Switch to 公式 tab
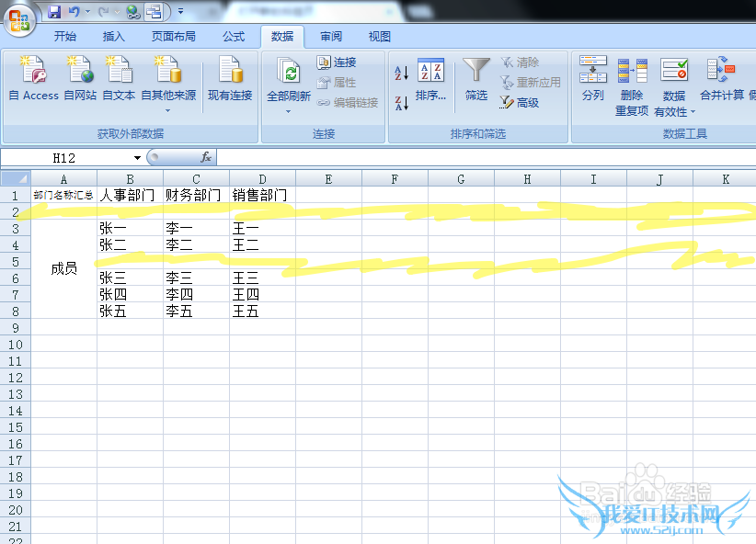The width and height of the screenshot is (756, 544). tap(234, 36)
